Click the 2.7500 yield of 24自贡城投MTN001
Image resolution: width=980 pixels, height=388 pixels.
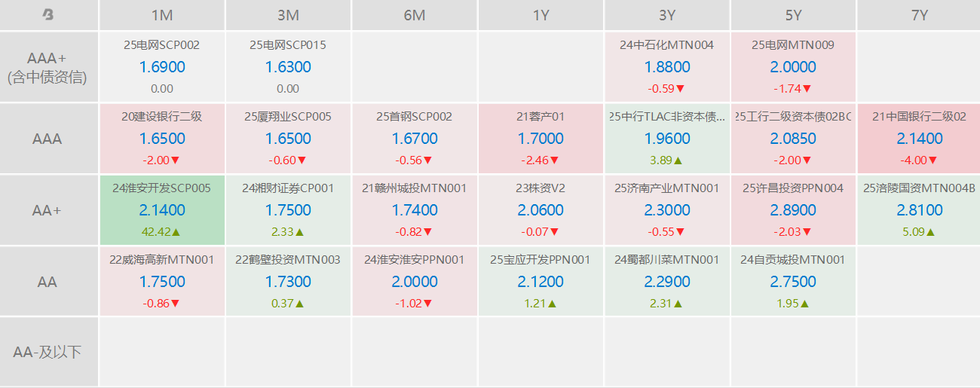point(793,282)
